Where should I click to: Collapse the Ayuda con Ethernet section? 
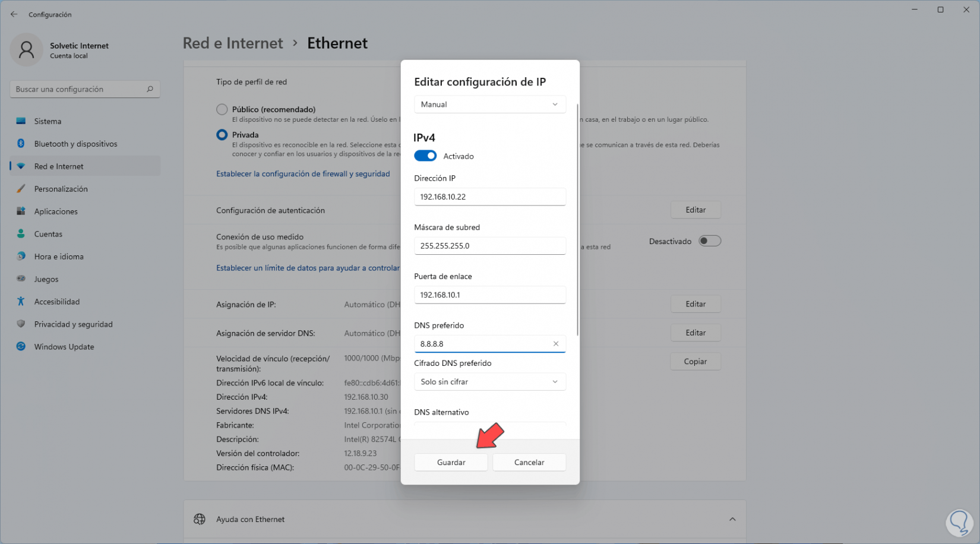point(732,519)
